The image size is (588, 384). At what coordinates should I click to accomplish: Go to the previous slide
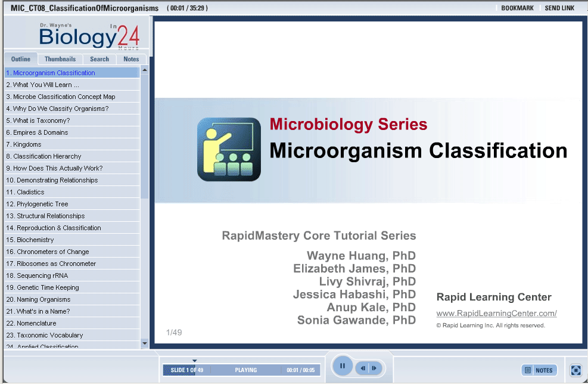point(363,368)
